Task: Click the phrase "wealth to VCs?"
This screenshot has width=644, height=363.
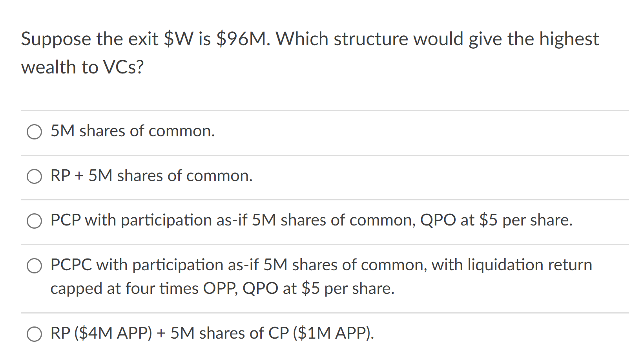Action: pos(82,67)
